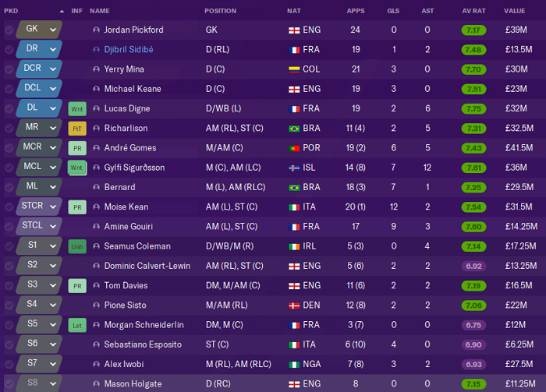Click the PR icon next to André Gomes

coord(77,148)
